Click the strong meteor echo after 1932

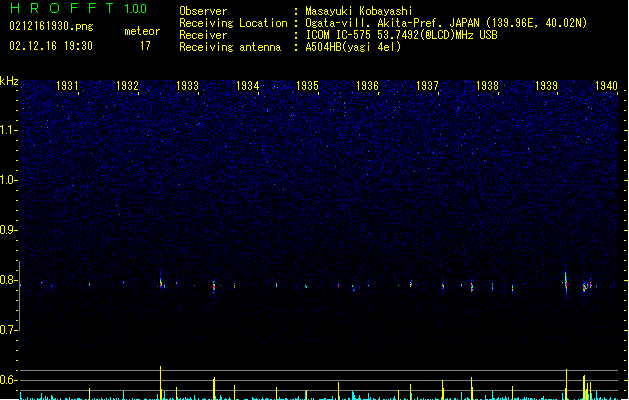[x=161, y=281]
